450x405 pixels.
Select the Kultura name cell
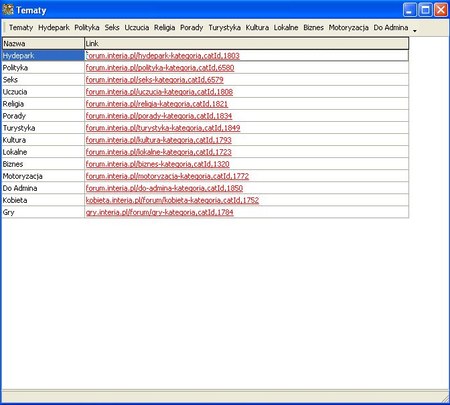click(x=43, y=140)
